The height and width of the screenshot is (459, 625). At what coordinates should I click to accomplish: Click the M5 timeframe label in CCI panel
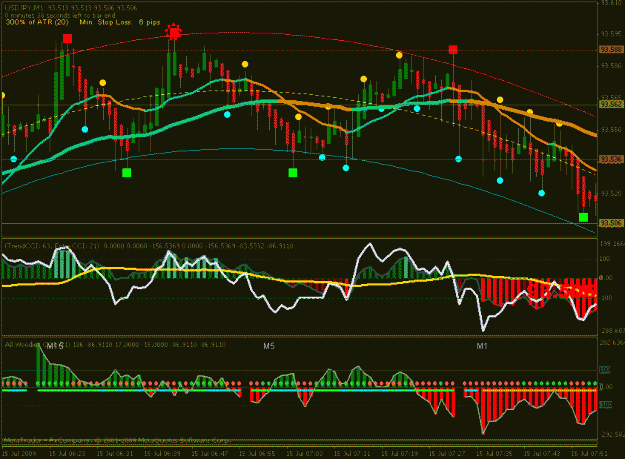269,346
